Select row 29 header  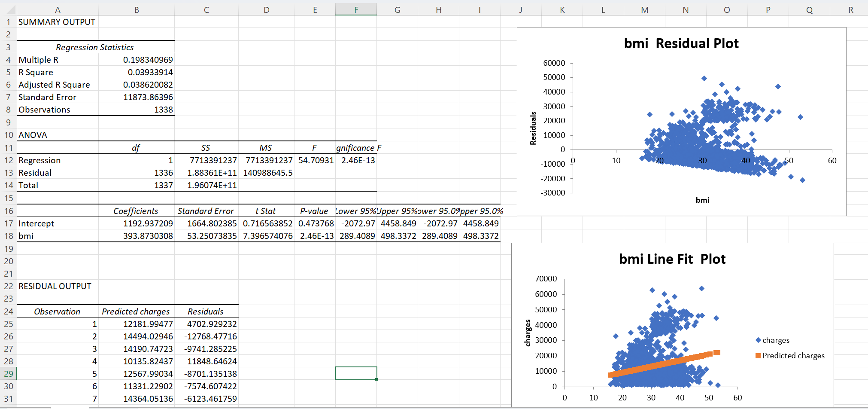[x=9, y=374]
